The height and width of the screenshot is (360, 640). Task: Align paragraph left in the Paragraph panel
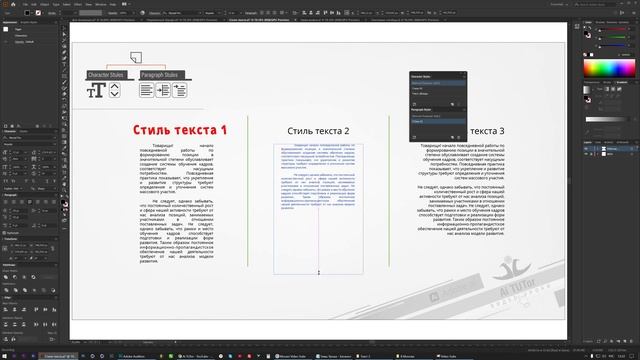coord(5,202)
